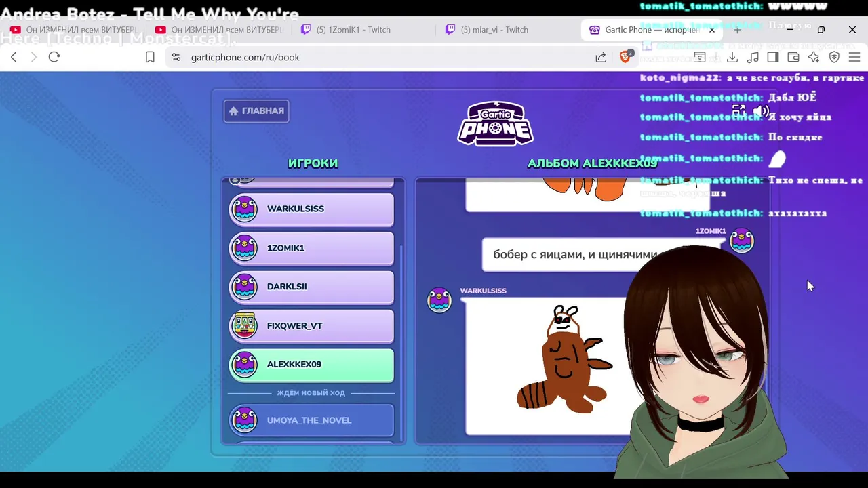Open Brave Playlist music icon
Image resolution: width=868 pixels, height=488 pixels.
tap(753, 57)
